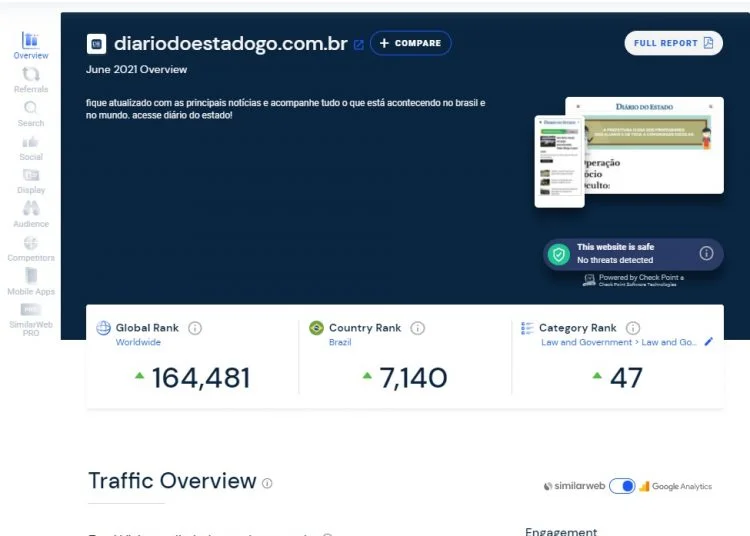Go to Referrals in the sidebar
Image resolution: width=750 pixels, height=536 pixels.
pos(31,80)
